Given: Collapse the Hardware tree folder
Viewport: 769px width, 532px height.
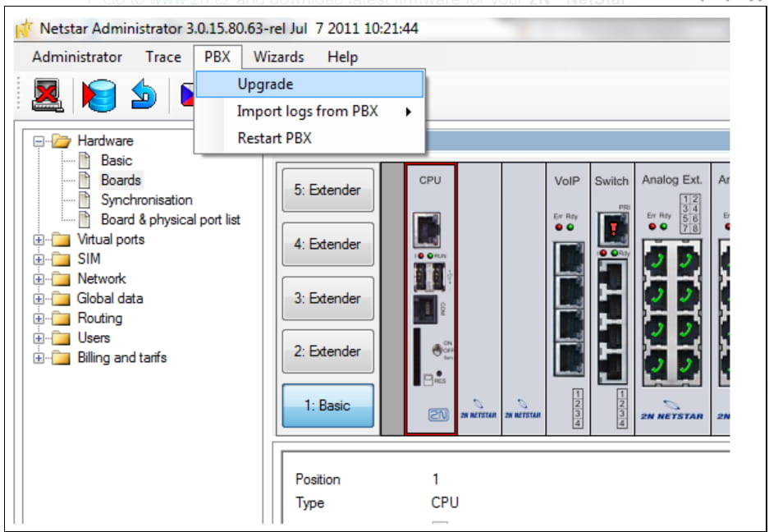Looking at the screenshot, I should (39, 141).
